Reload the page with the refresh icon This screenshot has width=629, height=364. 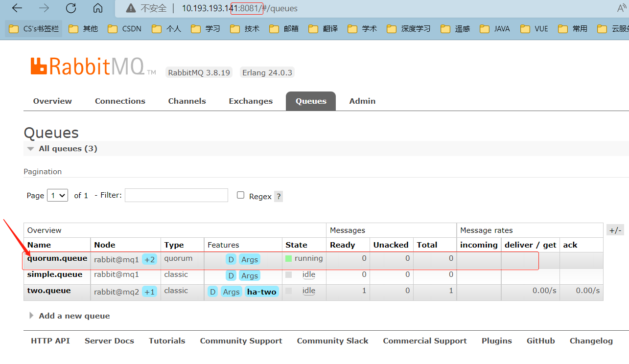click(71, 8)
